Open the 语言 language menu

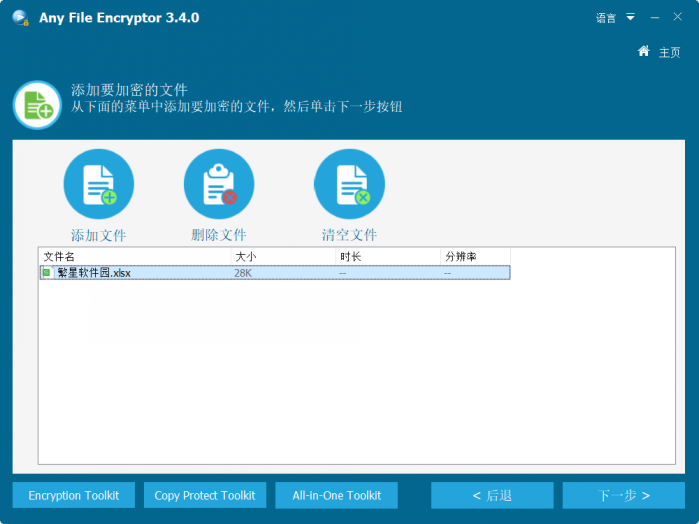(x=606, y=18)
